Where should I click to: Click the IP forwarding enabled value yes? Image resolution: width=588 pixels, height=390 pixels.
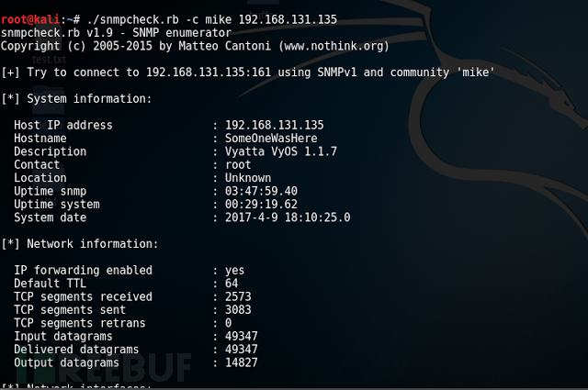(235, 271)
